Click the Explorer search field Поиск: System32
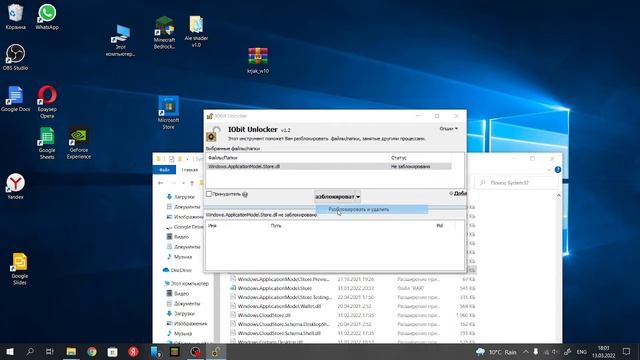This screenshot has width=640, height=360. coord(516,183)
